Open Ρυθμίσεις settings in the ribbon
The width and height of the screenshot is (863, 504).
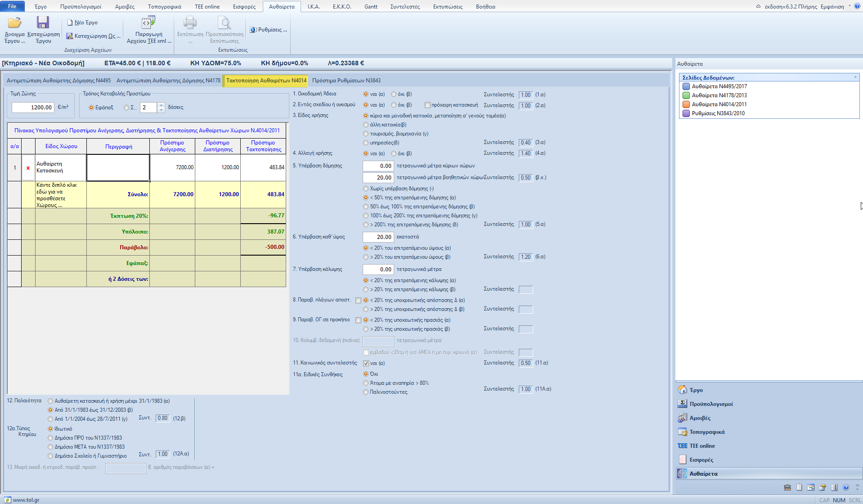pos(269,30)
